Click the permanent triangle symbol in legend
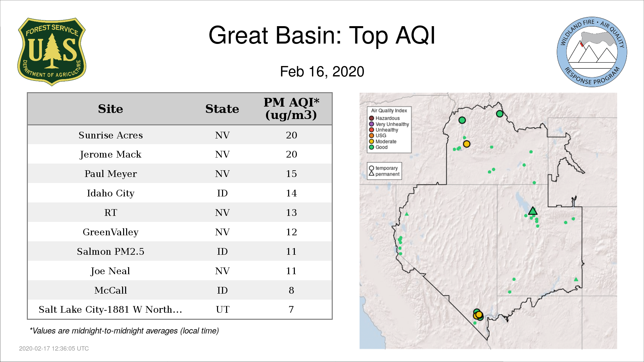Screen dimensions: 644x362 [x=372, y=174]
